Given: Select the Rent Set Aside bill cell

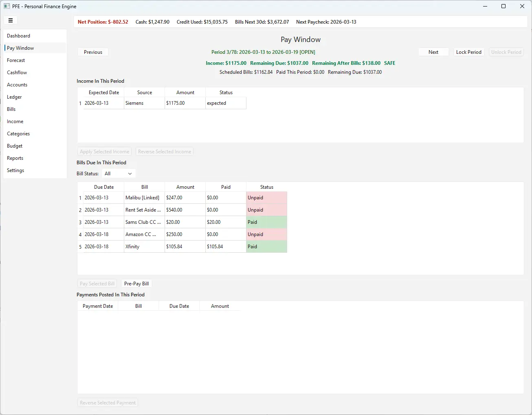Looking at the screenshot, I should pos(145,210).
